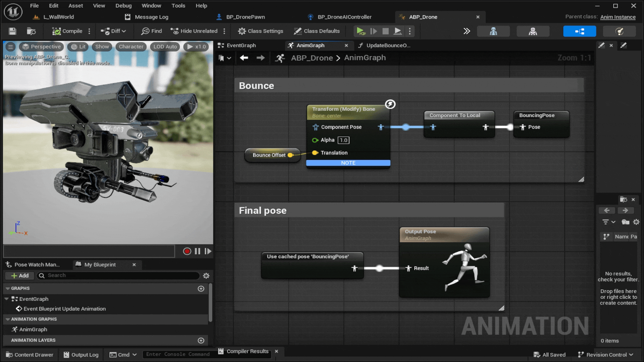The width and height of the screenshot is (644, 362).
Task: Collapse the ANIMATION GRAPHS section
Action: pos(8,319)
